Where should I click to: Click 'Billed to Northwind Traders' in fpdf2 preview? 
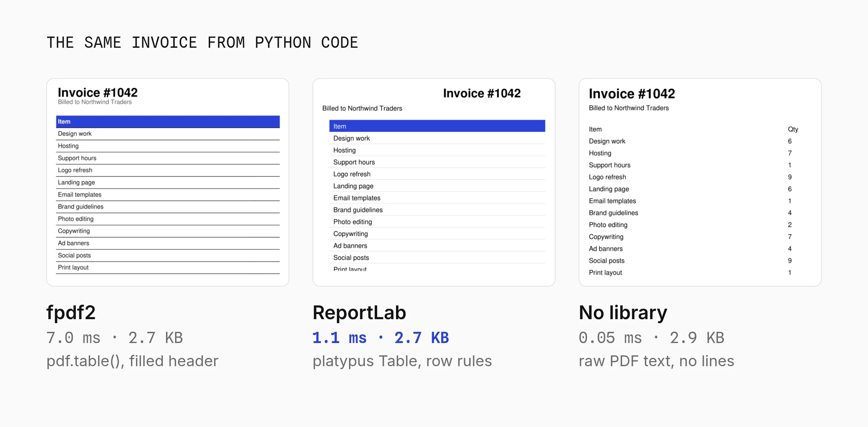click(95, 102)
